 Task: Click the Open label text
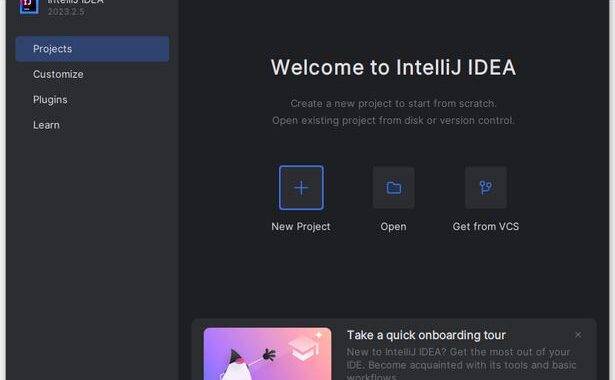[x=393, y=226]
